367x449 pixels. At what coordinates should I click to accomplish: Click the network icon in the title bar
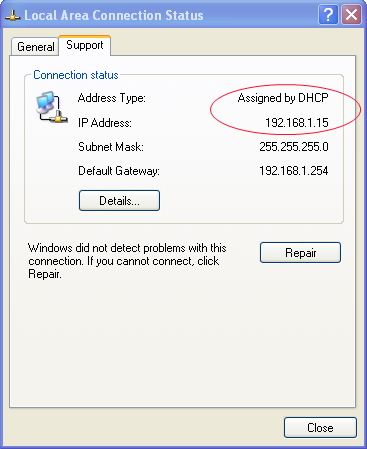[13, 15]
